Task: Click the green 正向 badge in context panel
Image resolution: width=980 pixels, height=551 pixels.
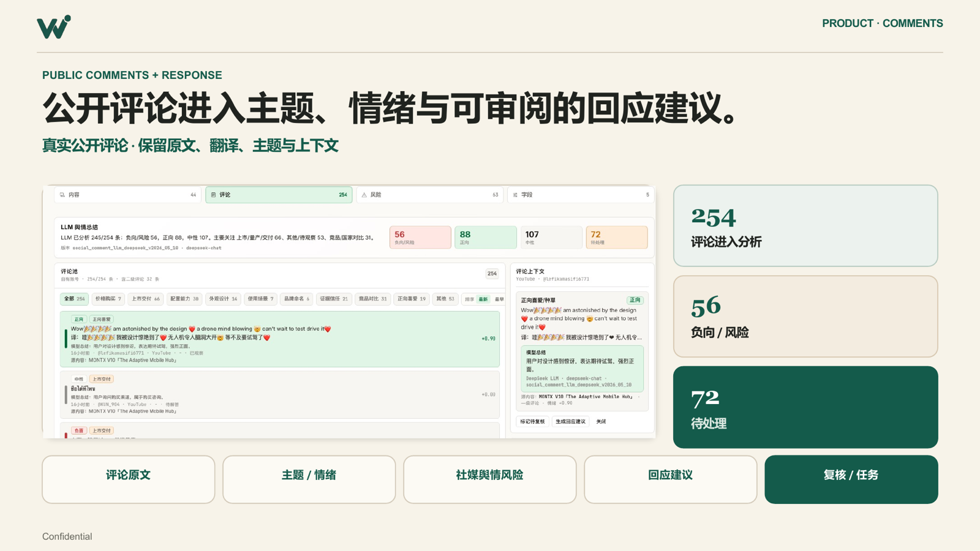Action: 635,300
